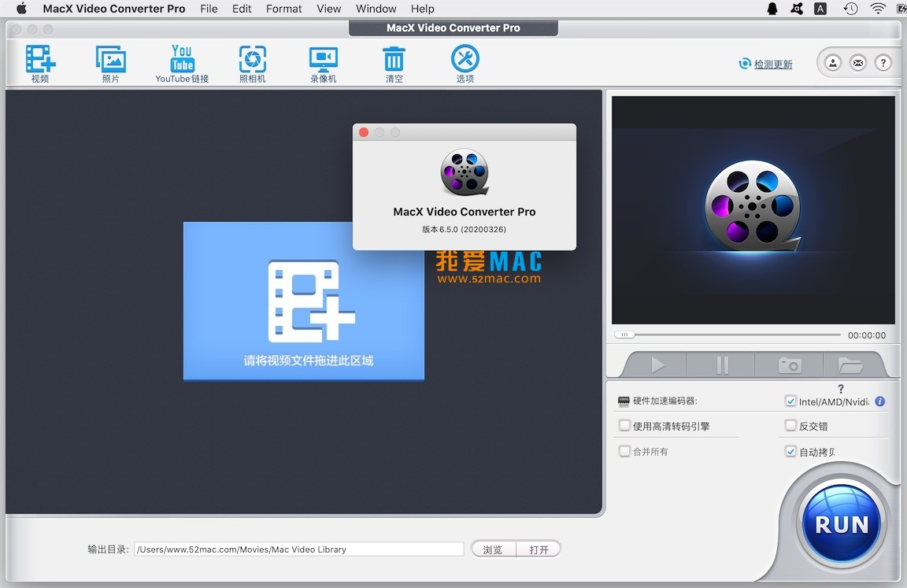Click the envelope mail icon in toolbar
This screenshot has width=907, height=588.
click(858, 62)
